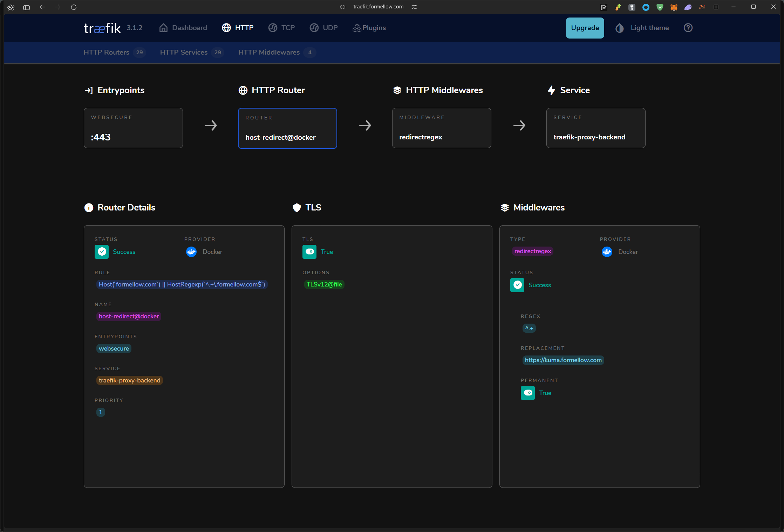Click the address bar traefik.formellow.com
Viewport: 784px width, 532px height.
pos(378,7)
